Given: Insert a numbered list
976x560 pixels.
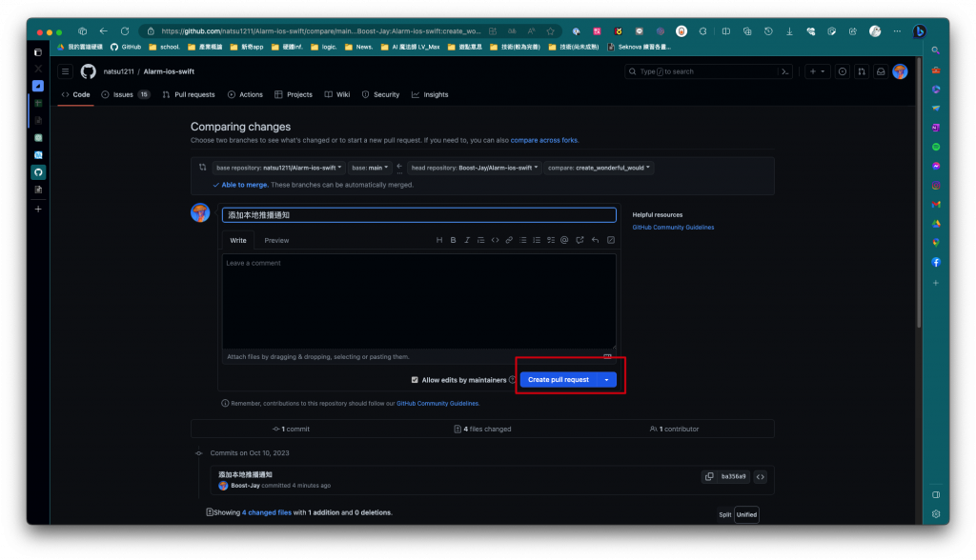Looking at the screenshot, I should pos(537,240).
